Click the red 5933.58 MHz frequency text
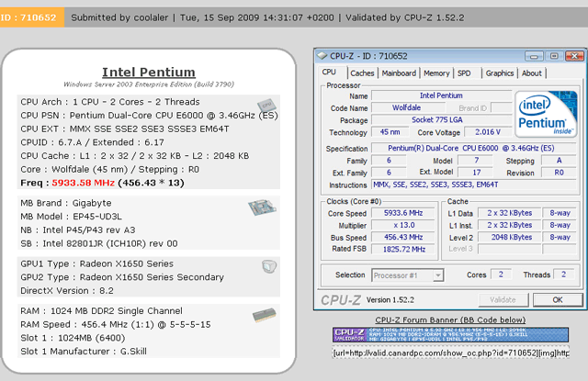 [83, 183]
